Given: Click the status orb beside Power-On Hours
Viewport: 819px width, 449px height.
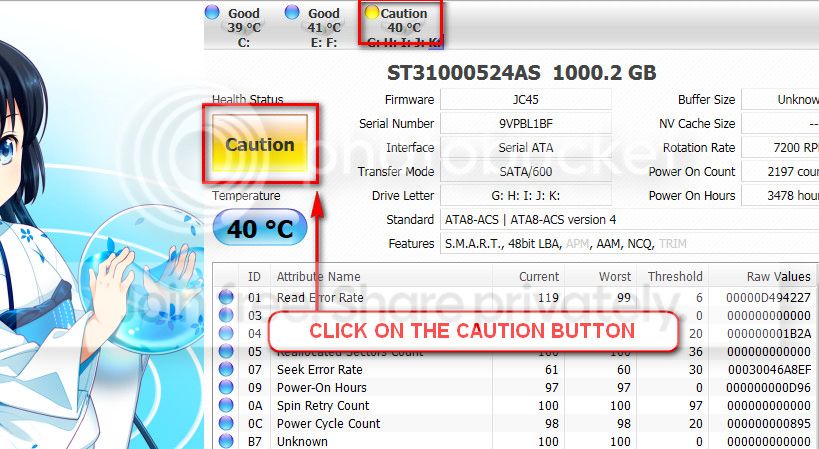Looking at the screenshot, I should (226, 387).
